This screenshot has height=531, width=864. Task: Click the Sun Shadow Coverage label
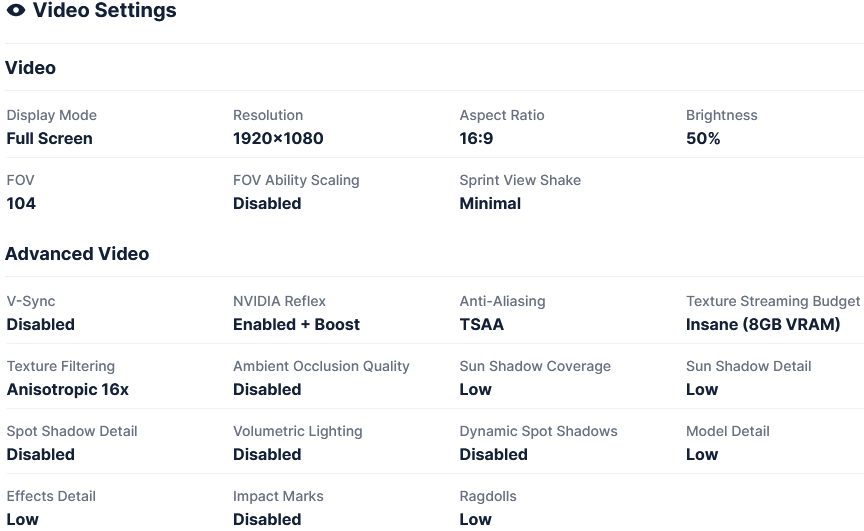tap(535, 366)
